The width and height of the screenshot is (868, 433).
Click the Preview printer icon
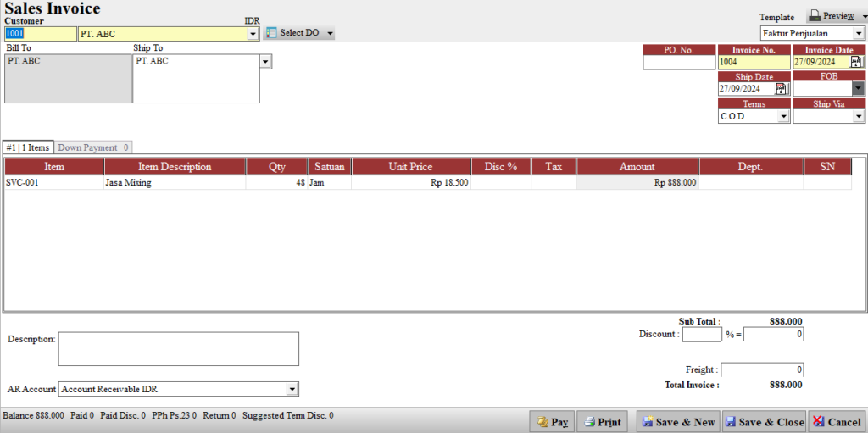(815, 16)
